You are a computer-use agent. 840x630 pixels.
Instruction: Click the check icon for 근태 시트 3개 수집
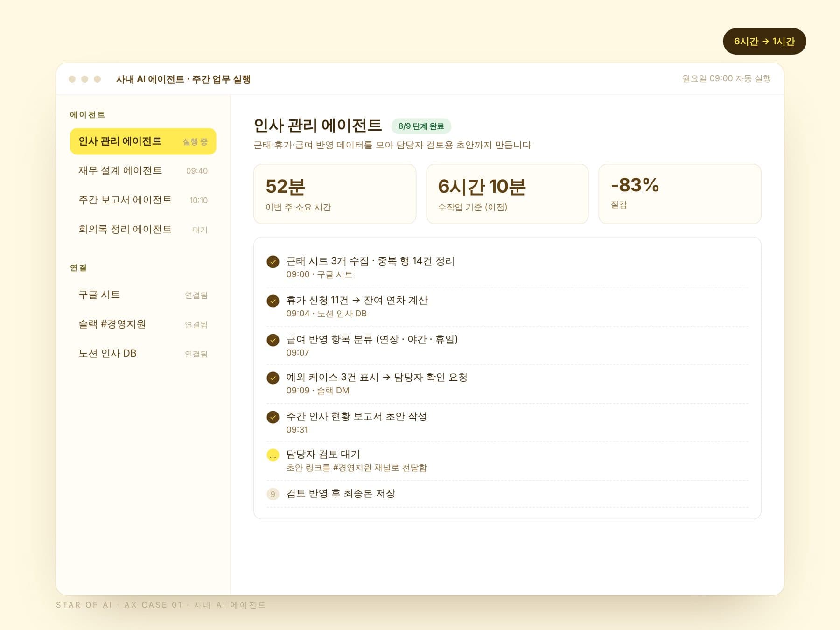pyautogui.click(x=273, y=262)
